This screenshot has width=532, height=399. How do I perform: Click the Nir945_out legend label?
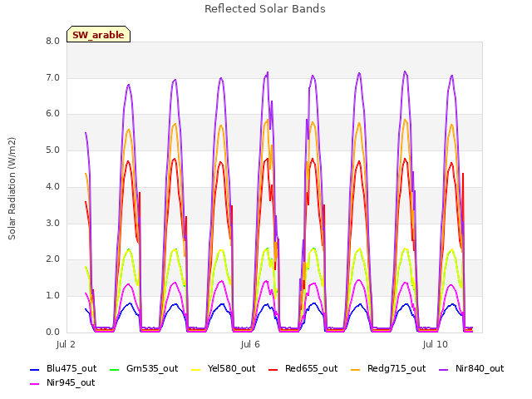[71, 382]
